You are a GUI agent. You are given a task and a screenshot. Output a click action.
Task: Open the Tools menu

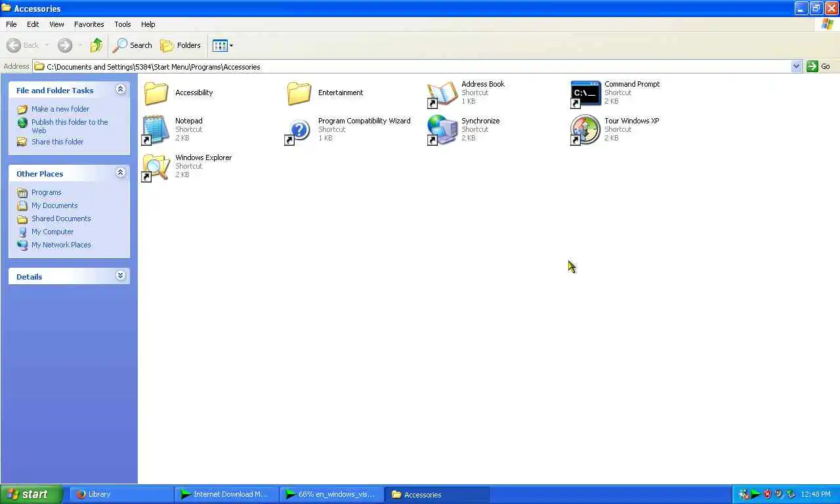(x=123, y=24)
